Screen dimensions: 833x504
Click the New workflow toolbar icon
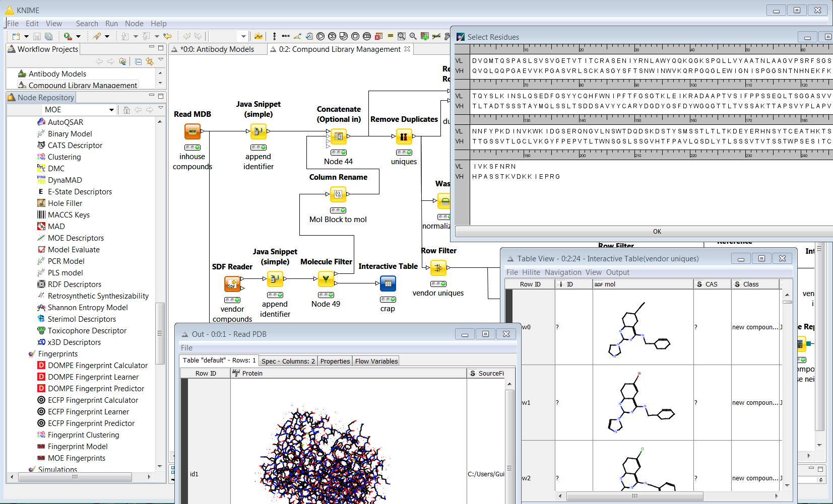pos(16,36)
